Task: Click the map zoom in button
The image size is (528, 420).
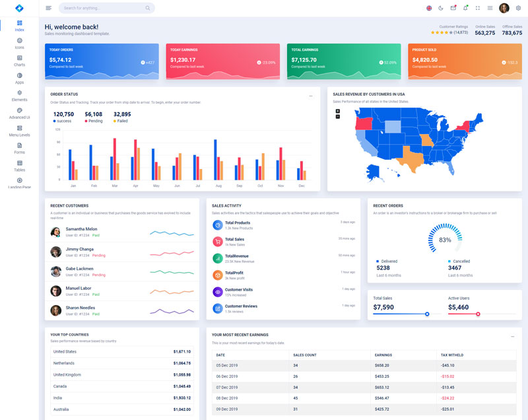Action: 338,111
